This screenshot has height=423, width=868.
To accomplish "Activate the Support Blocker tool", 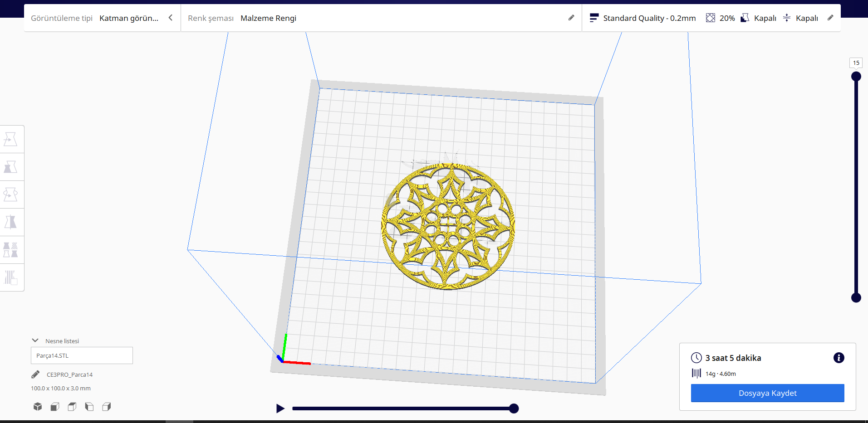I will tap(12, 277).
